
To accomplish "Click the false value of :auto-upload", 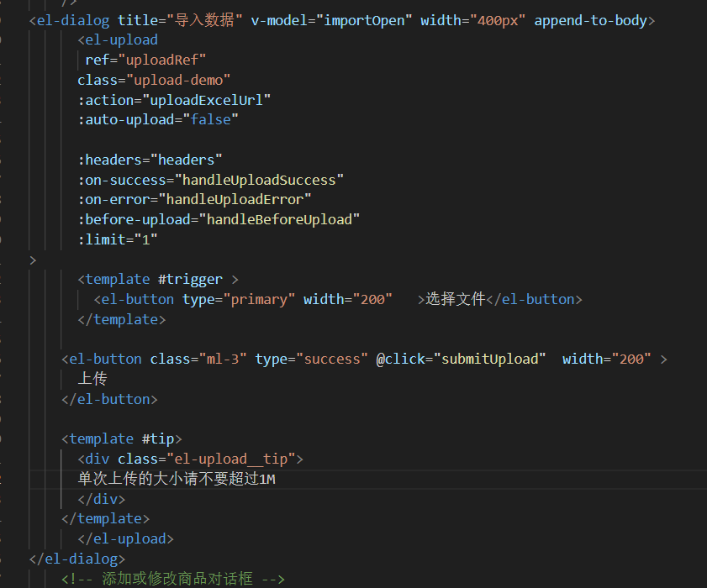I will (x=210, y=120).
